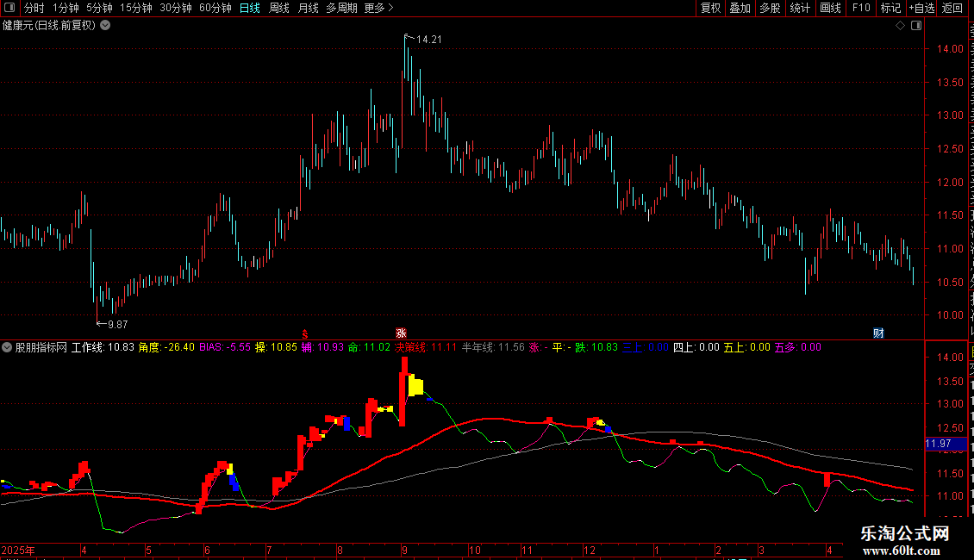Open the 股朋指标网 indicator dropdown circle
The image size is (974, 560).
[x=7, y=347]
